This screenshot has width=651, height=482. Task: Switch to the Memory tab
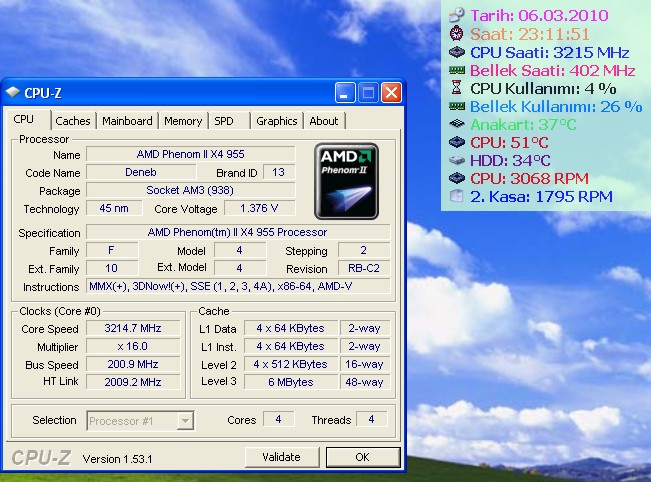[183, 121]
